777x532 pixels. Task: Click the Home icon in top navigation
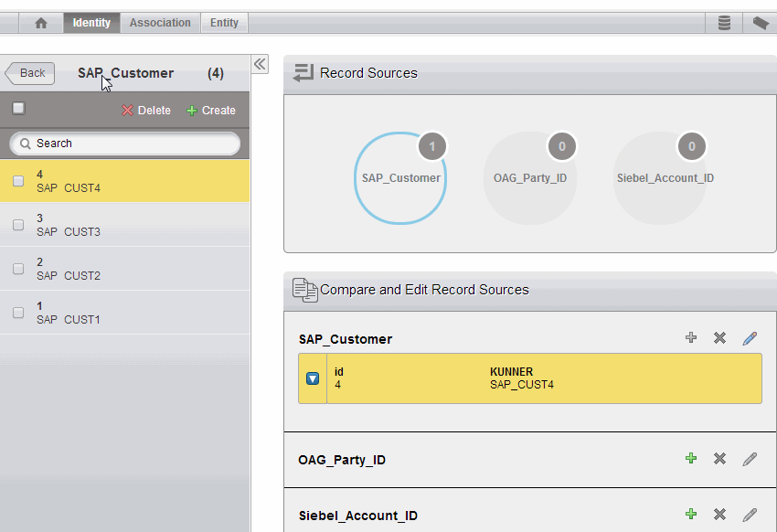point(40,23)
